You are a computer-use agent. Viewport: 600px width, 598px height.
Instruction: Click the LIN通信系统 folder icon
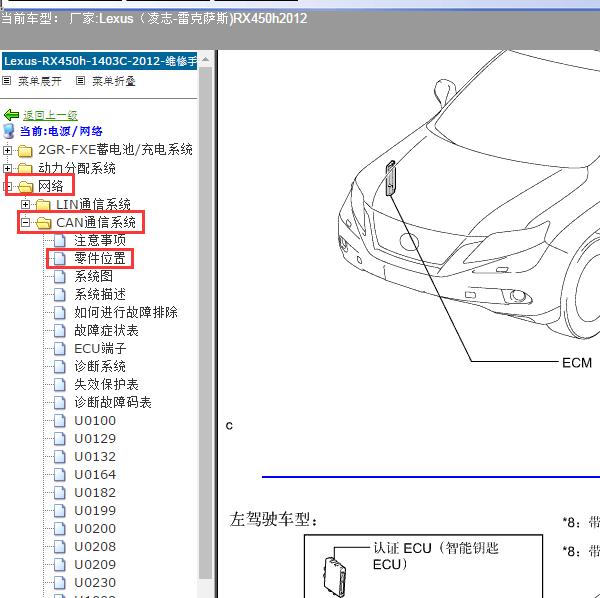coord(43,205)
